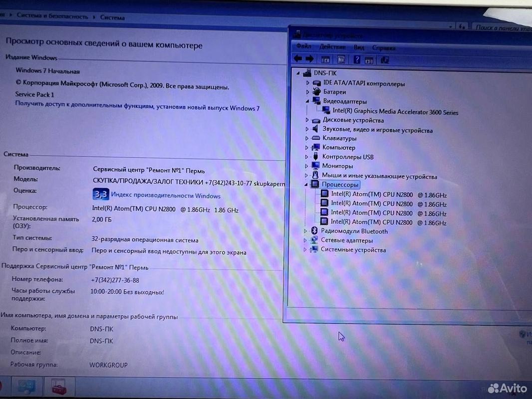Click the red toolbox icon in taskbar
The width and height of the screenshot is (532, 399).
59,387
